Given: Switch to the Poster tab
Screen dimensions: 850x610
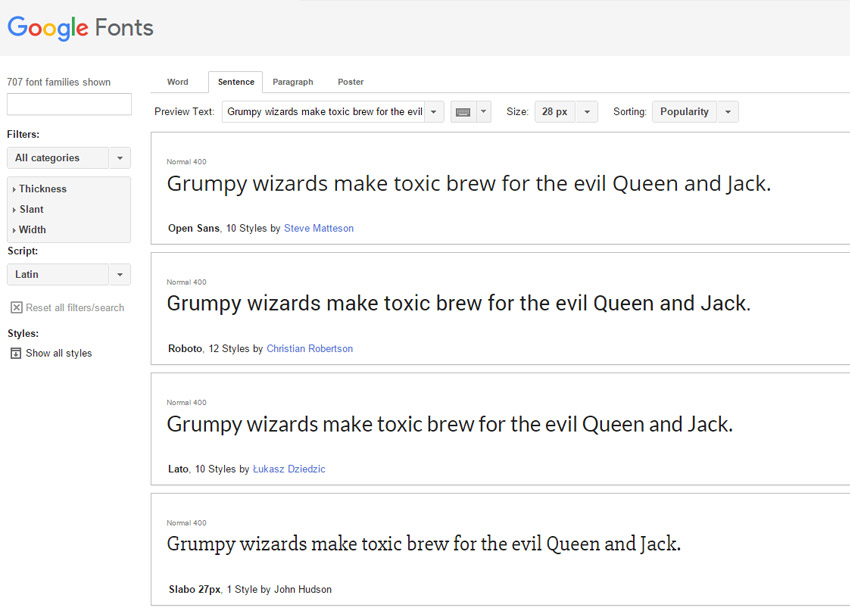Looking at the screenshot, I should coord(351,82).
